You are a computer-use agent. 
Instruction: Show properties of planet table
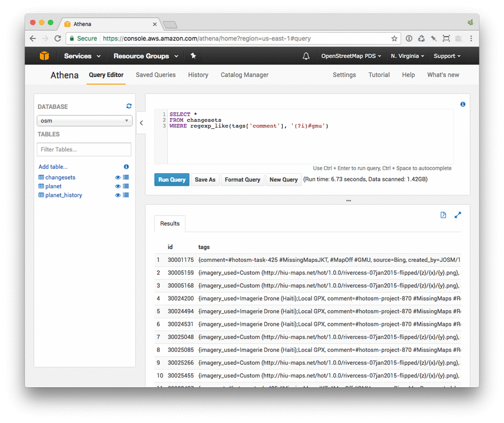(x=126, y=186)
